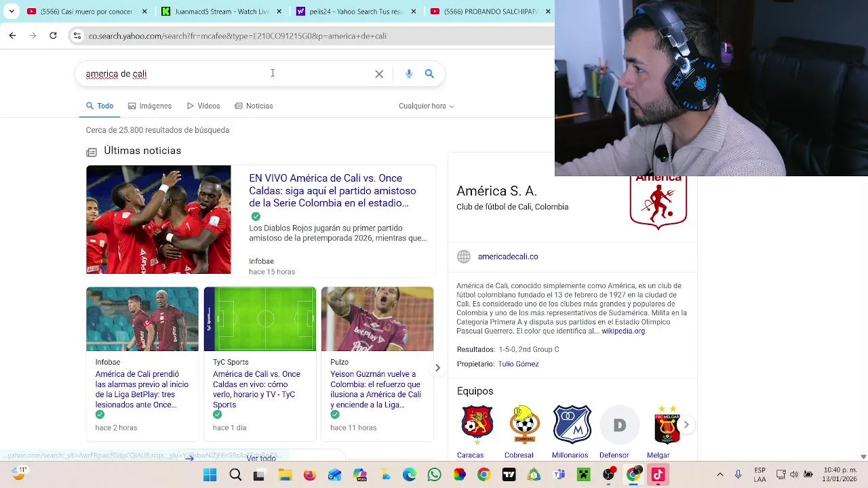The height and width of the screenshot is (488, 868).
Task: Start voice search with the microphone icon
Action: [x=409, y=74]
